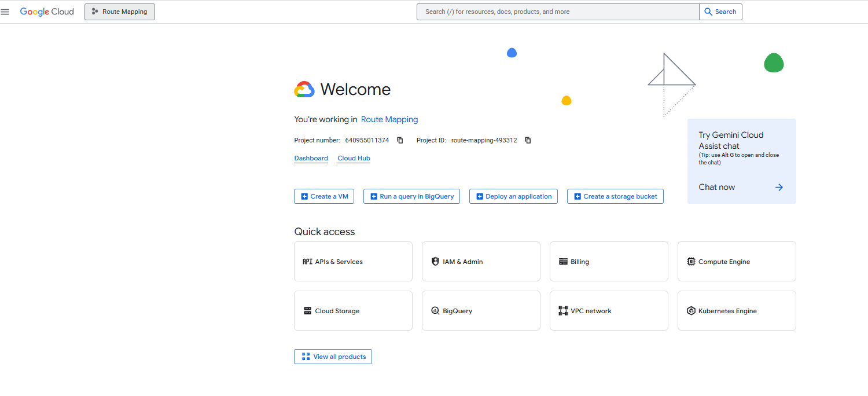Open the IAM & Admin card
868x396 pixels.
pyautogui.click(x=481, y=262)
